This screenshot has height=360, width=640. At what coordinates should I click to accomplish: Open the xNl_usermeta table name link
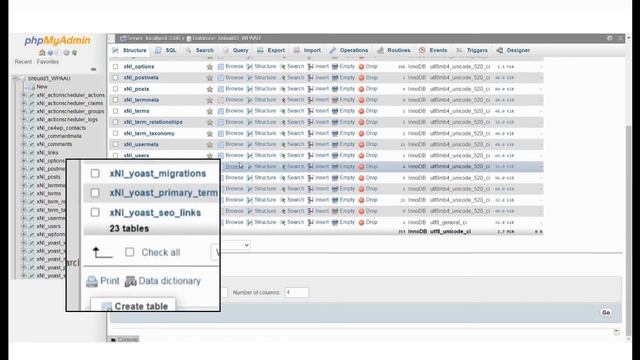[141, 144]
